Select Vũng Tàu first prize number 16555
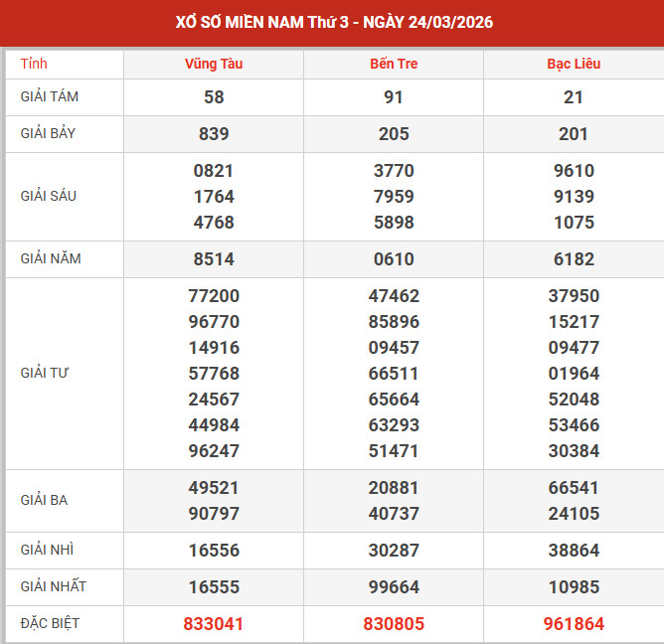The width and height of the screenshot is (664, 644). tap(214, 586)
